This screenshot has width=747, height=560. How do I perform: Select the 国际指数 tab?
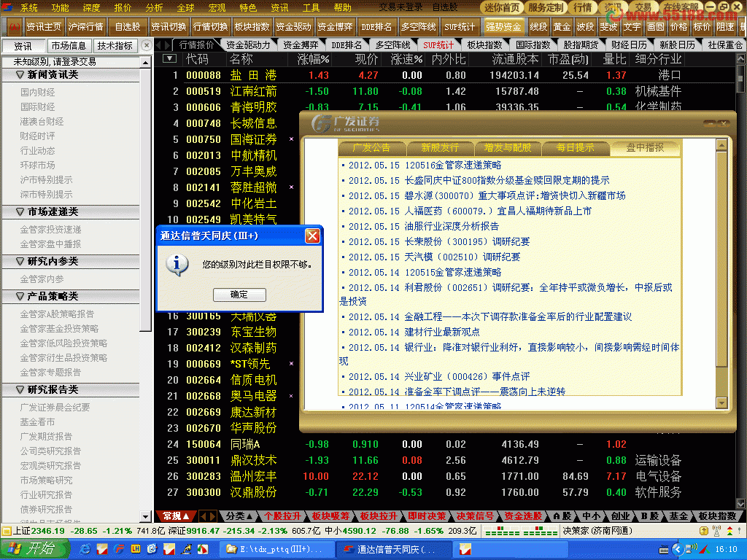click(x=533, y=45)
